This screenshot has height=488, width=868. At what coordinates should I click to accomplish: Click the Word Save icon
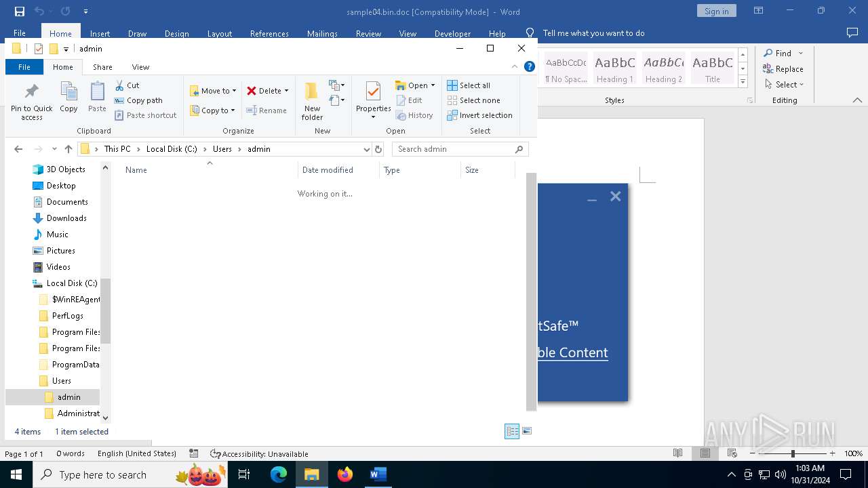coord(20,12)
